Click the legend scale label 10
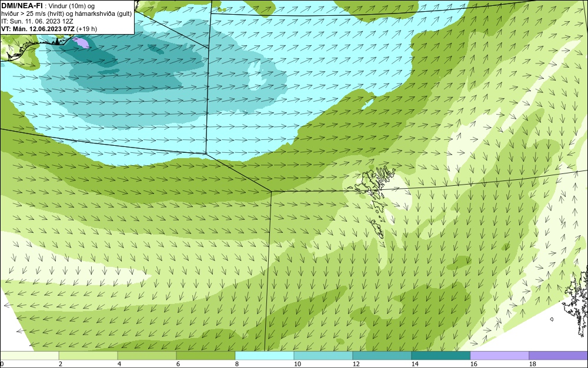This screenshot has width=588, height=368. pyautogui.click(x=297, y=364)
